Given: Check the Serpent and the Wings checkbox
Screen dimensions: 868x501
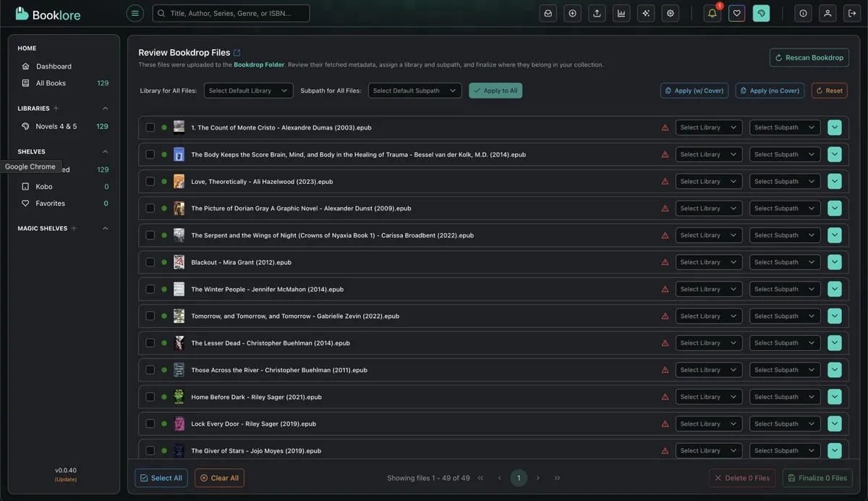Looking at the screenshot, I should click(150, 235).
